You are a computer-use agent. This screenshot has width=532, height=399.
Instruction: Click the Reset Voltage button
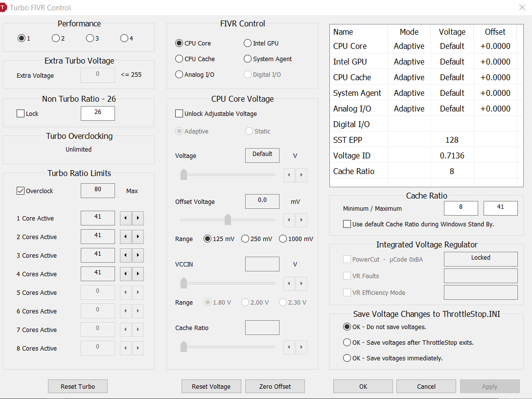click(x=211, y=386)
